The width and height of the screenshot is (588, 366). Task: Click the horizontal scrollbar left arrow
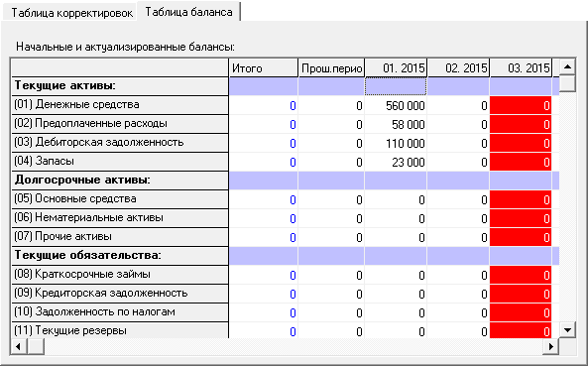pos(18,346)
